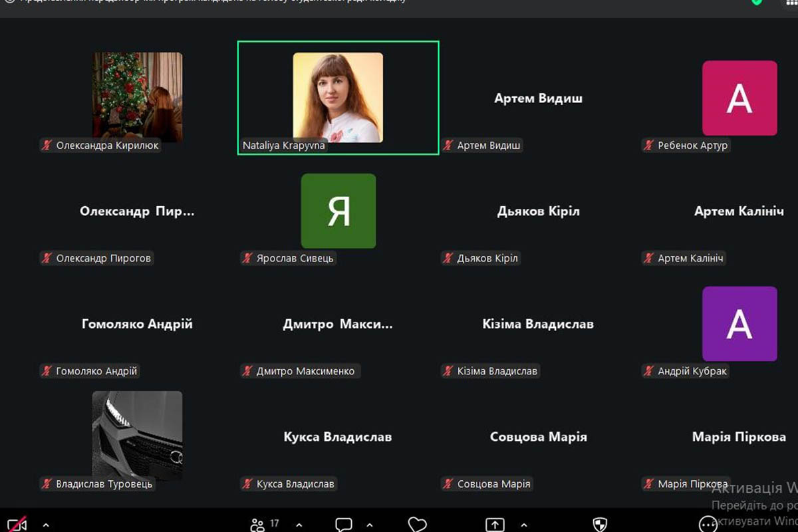
Task: Expand the chat options arrow
Action: click(376, 525)
